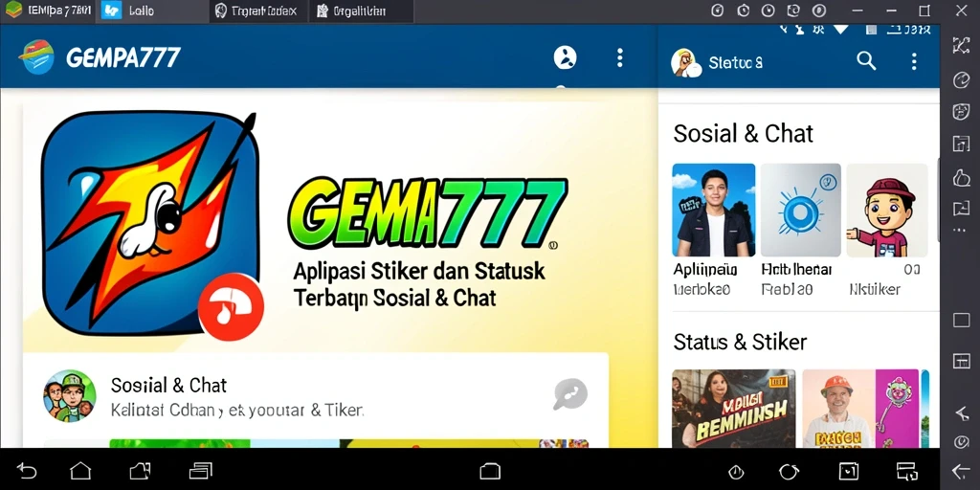Click the power-style round icon in bottom bar
This screenshot has height=490, width=980.
(735, 471)
